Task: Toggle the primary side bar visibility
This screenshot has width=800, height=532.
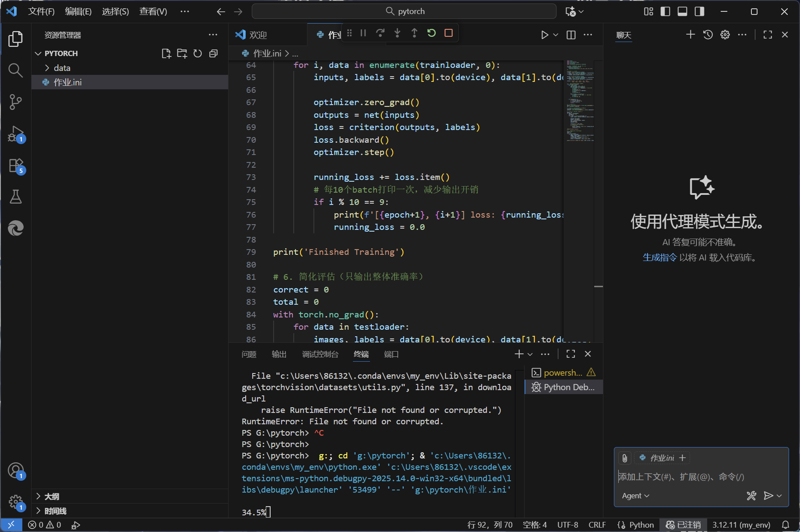Action: [x=665, y=11]
